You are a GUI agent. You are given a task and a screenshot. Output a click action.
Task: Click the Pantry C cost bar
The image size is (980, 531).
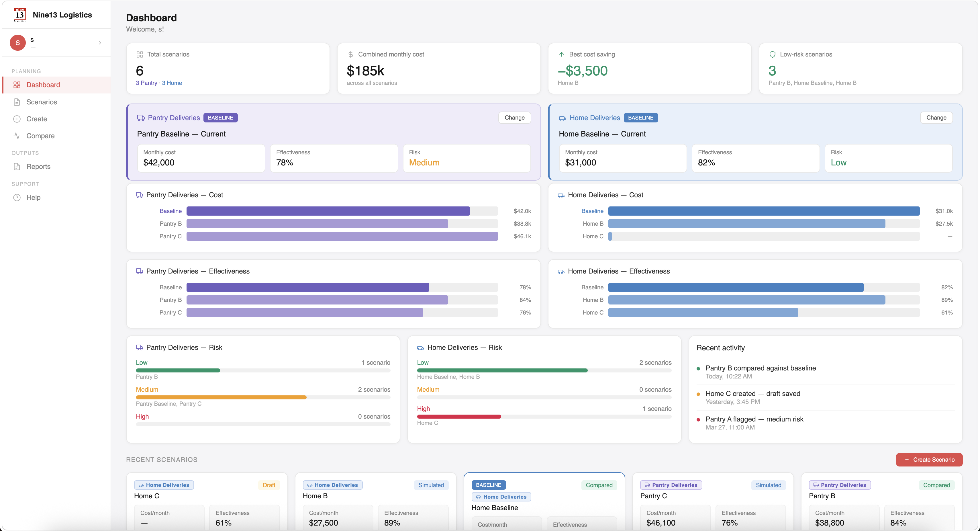click(x=342, y=236)
